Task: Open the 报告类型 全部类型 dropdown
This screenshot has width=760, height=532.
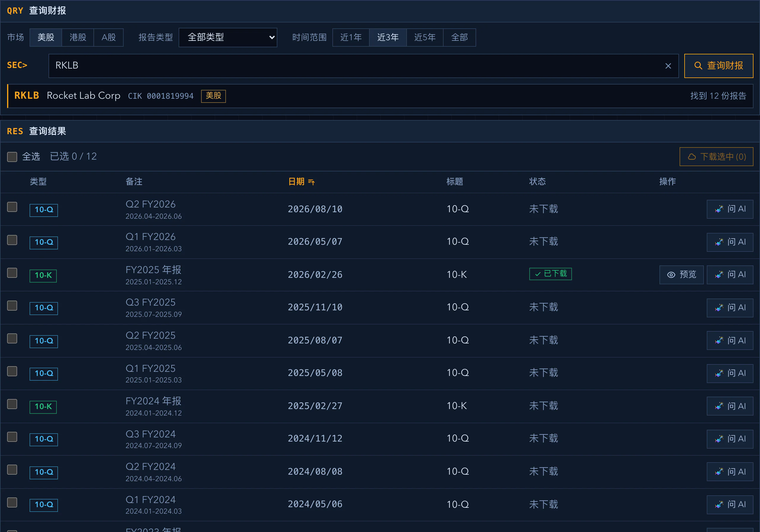Action: pos(228,37)
